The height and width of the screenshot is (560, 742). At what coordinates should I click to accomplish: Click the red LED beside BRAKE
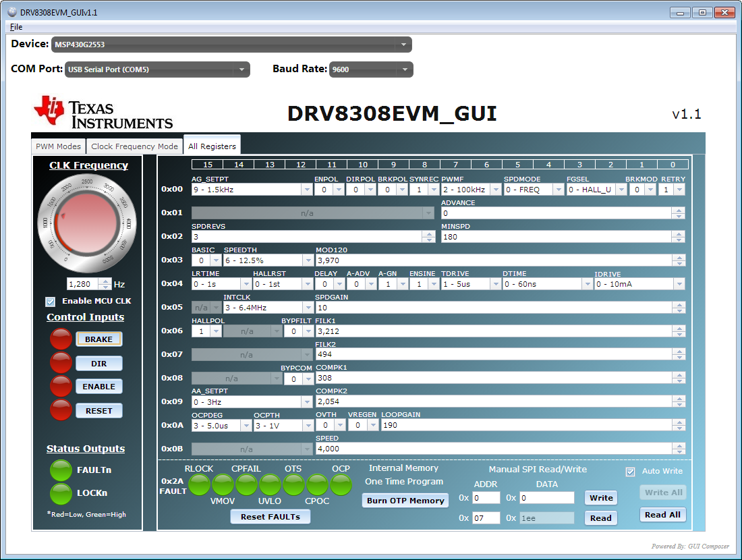(61, 339)
